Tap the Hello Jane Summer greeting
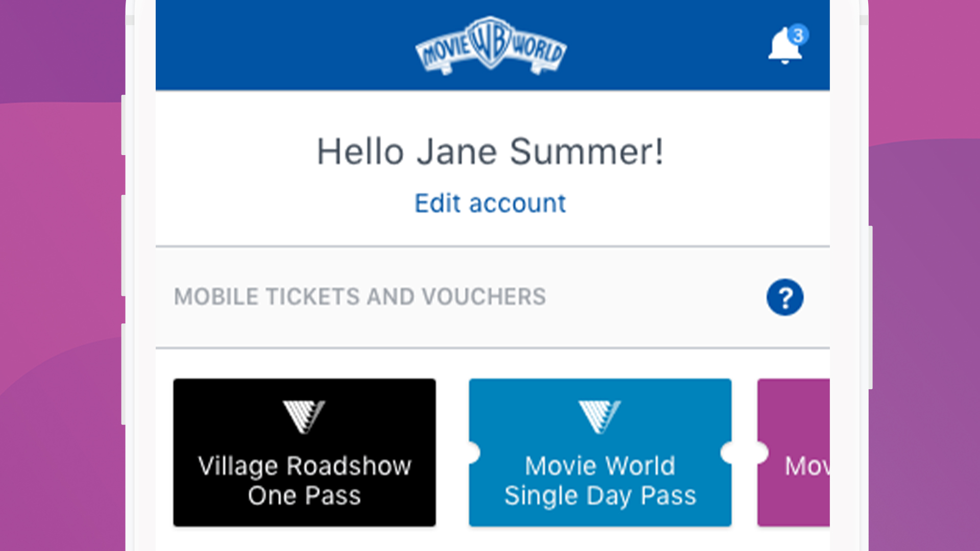 (490, 151)
